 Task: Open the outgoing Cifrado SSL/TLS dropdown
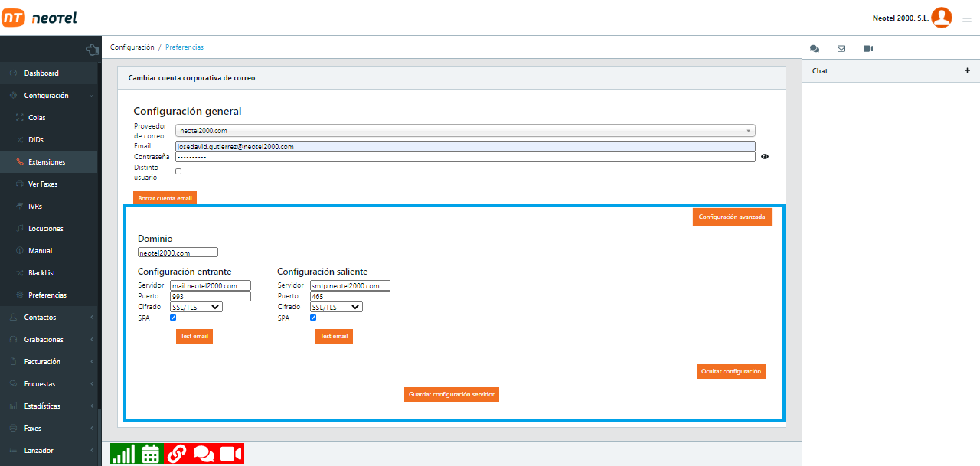point(336,307)
